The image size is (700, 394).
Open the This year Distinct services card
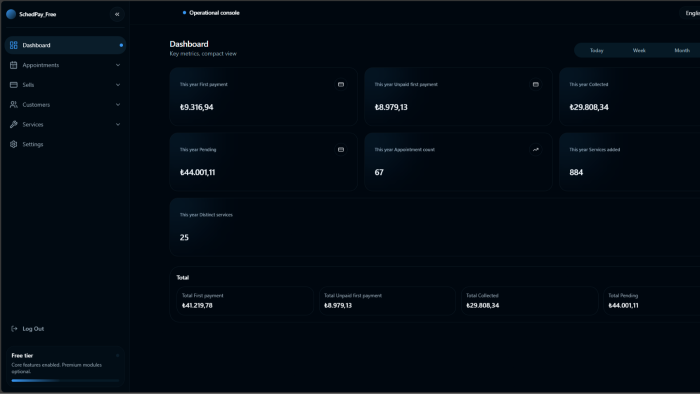coord(435,227)
